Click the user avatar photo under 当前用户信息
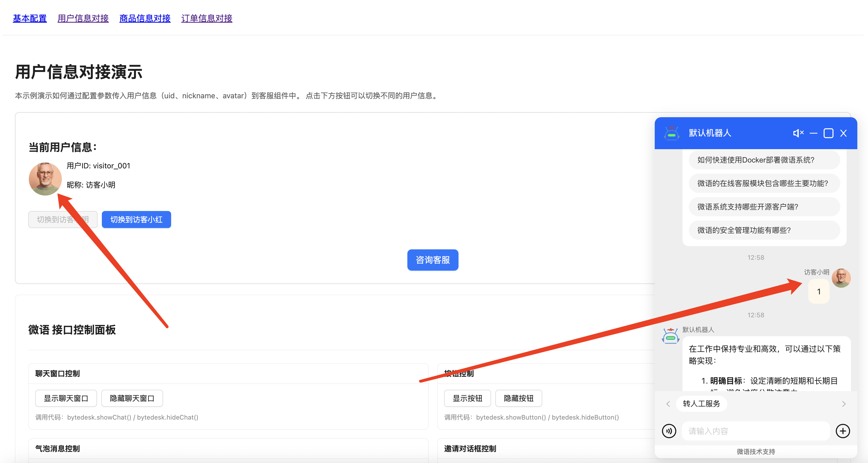The image size is (868, 463). (46, 179)
